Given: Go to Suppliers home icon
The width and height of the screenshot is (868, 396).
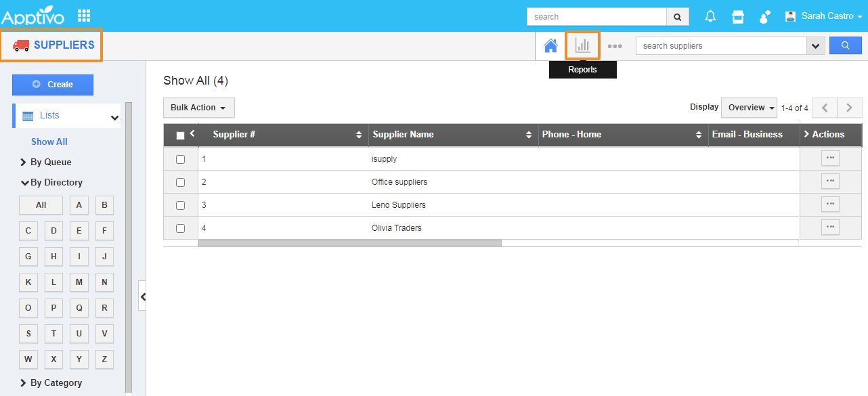Looking at the screenshot, I should (x=550, y=46).
